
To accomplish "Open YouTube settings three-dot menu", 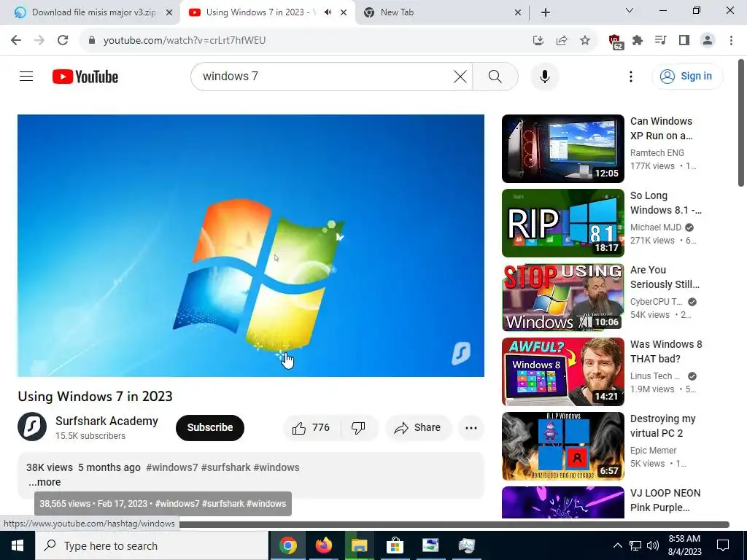I will 631,76.
